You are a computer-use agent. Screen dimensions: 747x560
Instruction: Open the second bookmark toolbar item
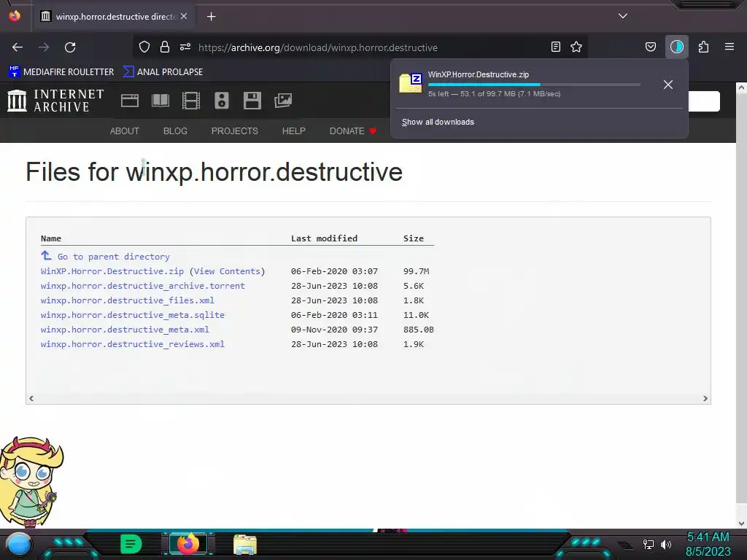(163, 72)
